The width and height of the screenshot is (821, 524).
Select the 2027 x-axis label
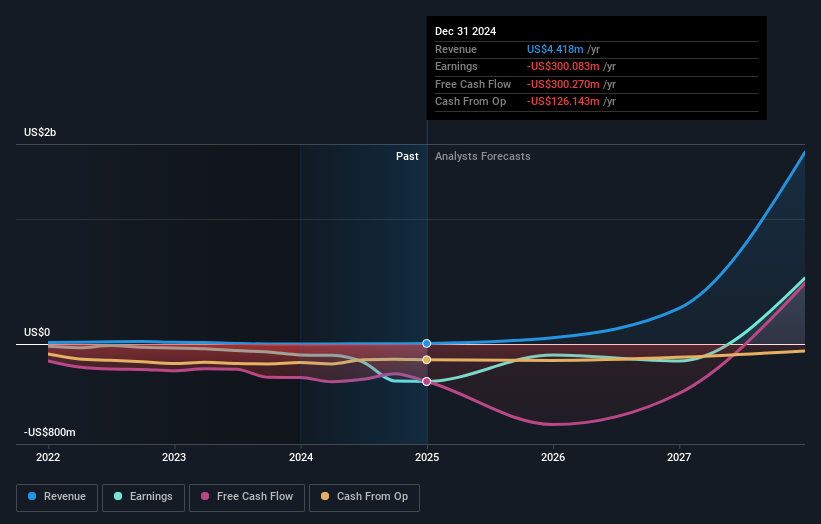tap(679, 457)
